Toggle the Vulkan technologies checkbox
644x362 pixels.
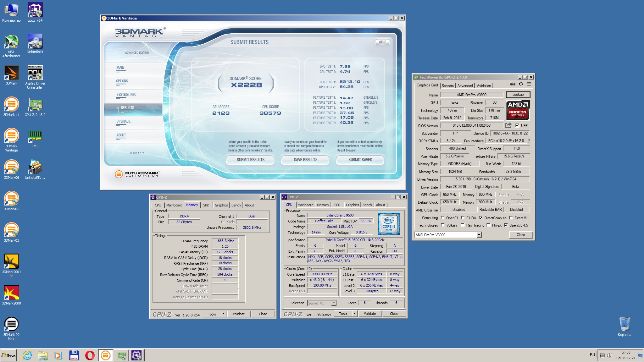[443, 225]
